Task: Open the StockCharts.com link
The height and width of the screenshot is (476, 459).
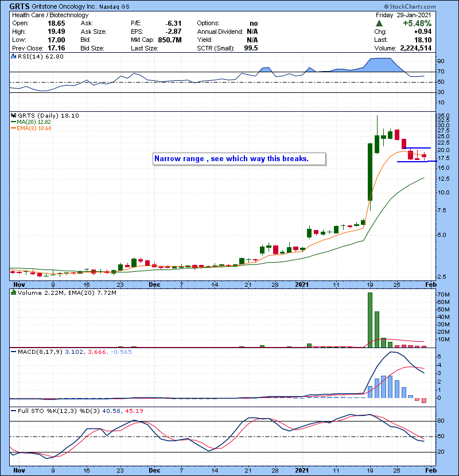Action: coord(412,7)
